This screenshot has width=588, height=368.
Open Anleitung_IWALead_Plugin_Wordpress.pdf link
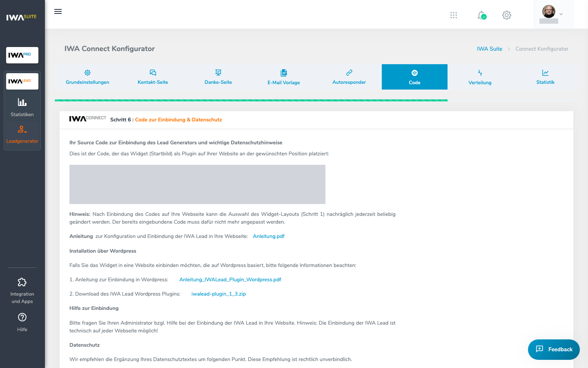[x=230, y=280]
